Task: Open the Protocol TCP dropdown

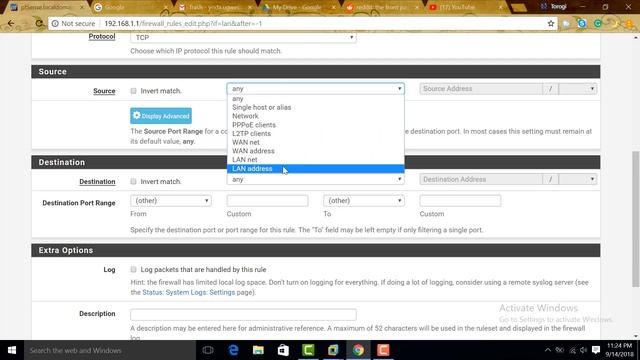Action: [243, 38]
